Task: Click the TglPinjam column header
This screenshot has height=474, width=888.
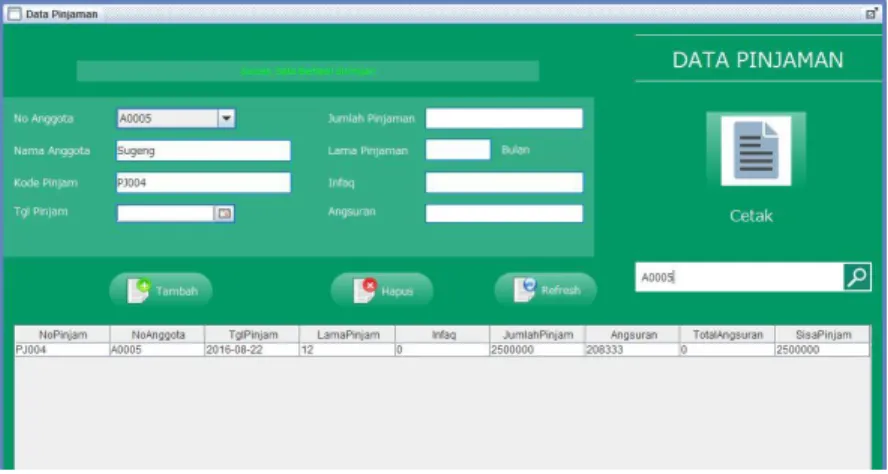Action: [253, 335]
